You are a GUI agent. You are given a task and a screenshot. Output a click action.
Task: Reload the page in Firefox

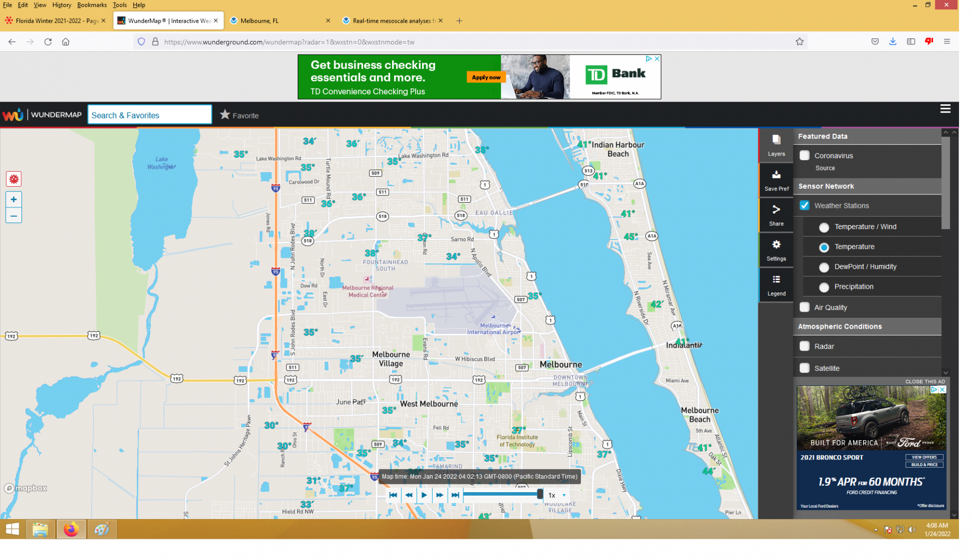click(x=48, y=43)
